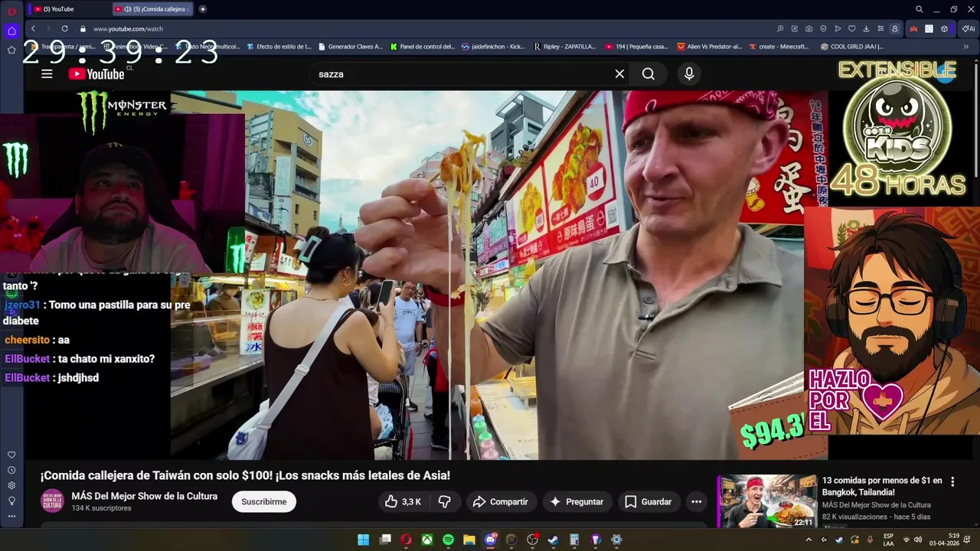The height and width of the screenshot is (551, 980).
Task: Open File Explorer from the taskbar
Action: pyautogui.click(x=469, y=540)
